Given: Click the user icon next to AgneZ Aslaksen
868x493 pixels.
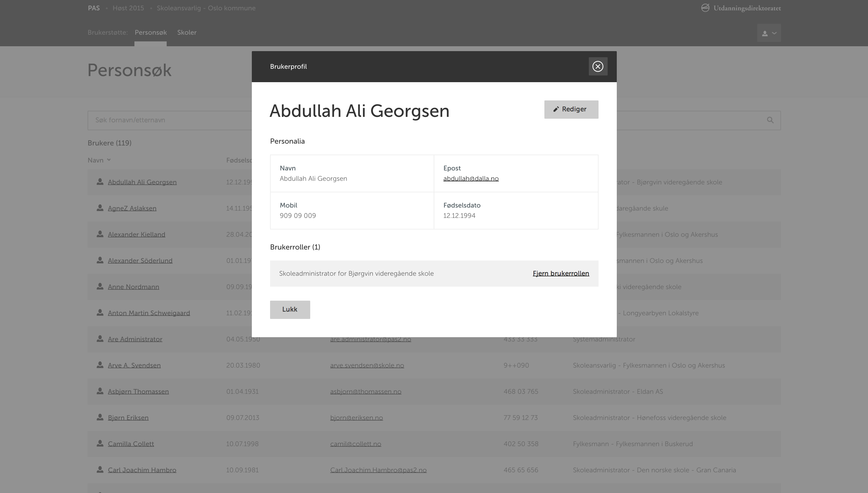Looking at the screenshot, I should (x=99, y=208).
